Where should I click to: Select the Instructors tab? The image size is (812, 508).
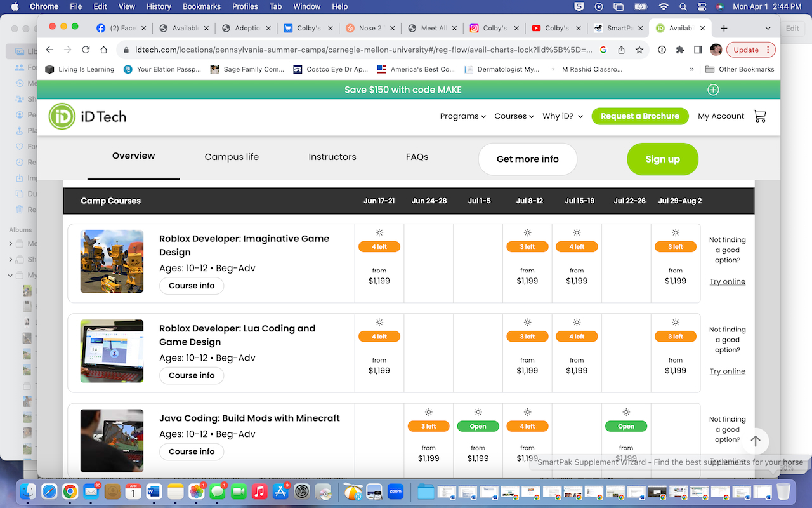332,157
